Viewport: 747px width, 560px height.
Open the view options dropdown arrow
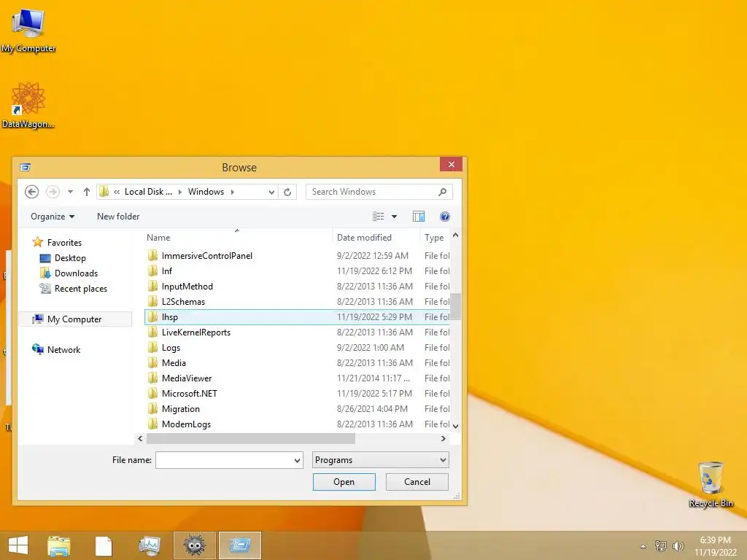point(394,217)
